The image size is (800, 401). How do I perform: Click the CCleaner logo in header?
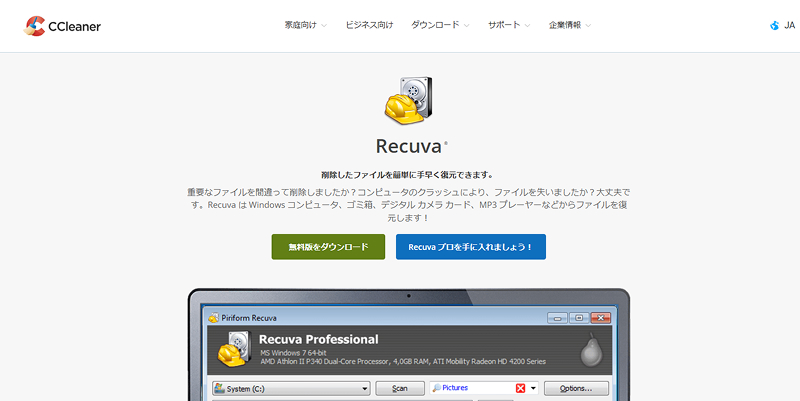pyautogui.click(x=62, y=26)
